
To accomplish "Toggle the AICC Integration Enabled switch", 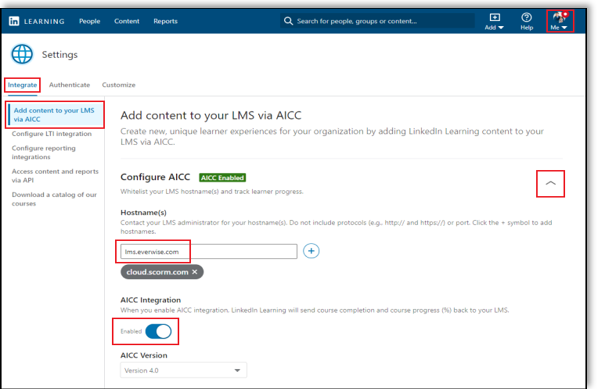I will click(x=158, y=332).
